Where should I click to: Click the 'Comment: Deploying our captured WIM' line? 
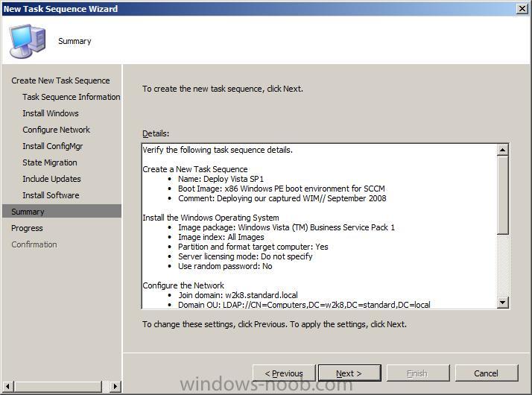tap(282, 198)
